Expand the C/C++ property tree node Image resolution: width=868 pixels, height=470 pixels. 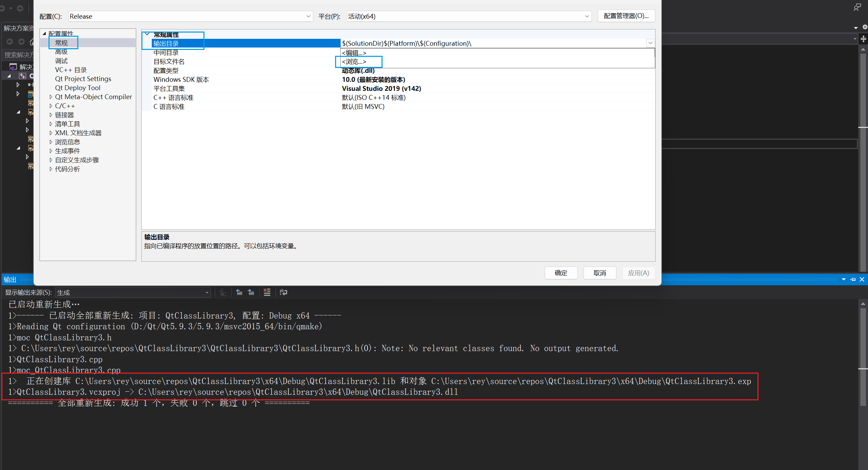51,106
